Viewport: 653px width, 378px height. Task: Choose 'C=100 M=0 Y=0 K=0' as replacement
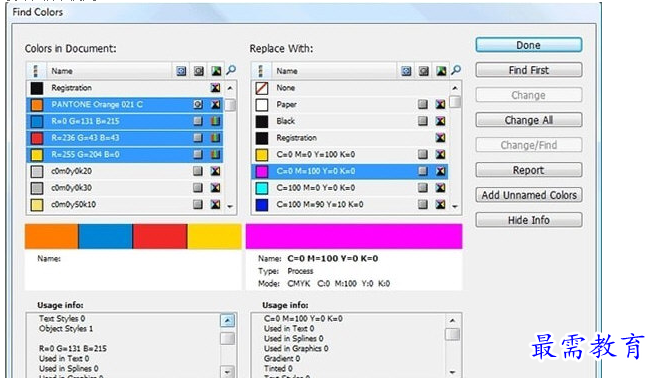(350, 188)
